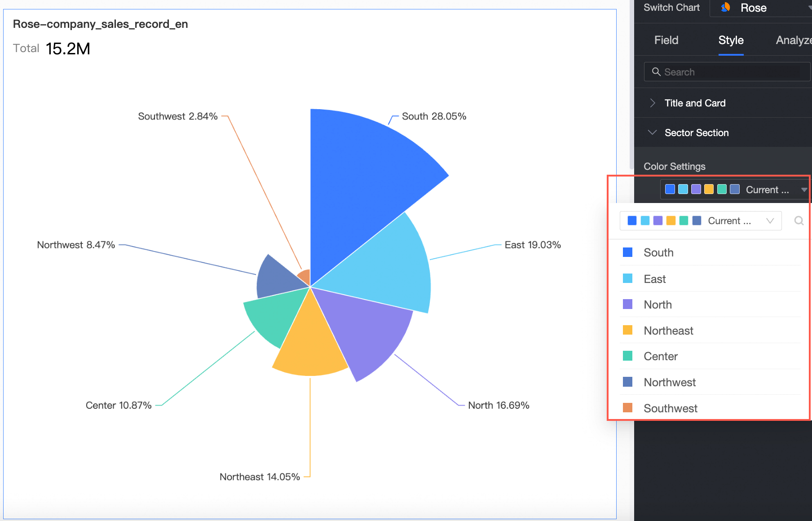Click the North 16.69% label
Viewport: 812px width, 521px height.
pyautogui.click(x=499, y=405)
